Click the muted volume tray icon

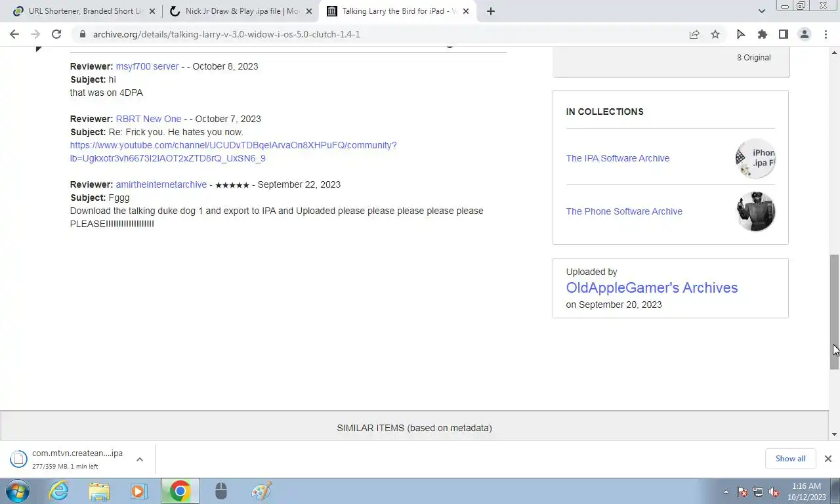[x=774, y=492]
